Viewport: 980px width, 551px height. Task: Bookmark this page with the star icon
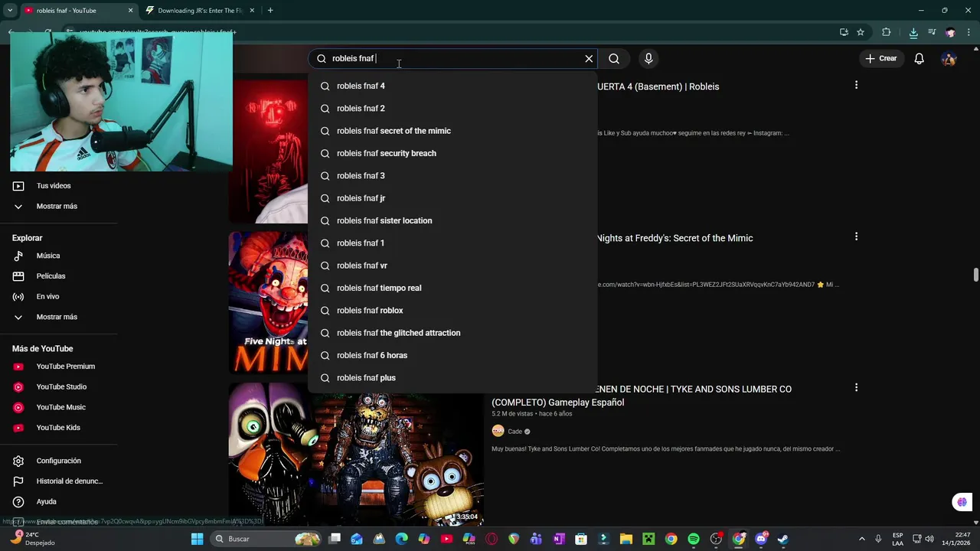click(861, 32)
